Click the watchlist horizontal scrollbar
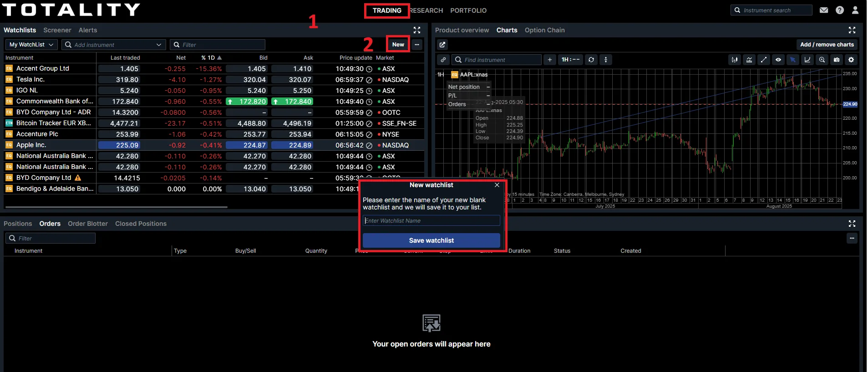Screen dimensions: 868x372 click(116, 207)
